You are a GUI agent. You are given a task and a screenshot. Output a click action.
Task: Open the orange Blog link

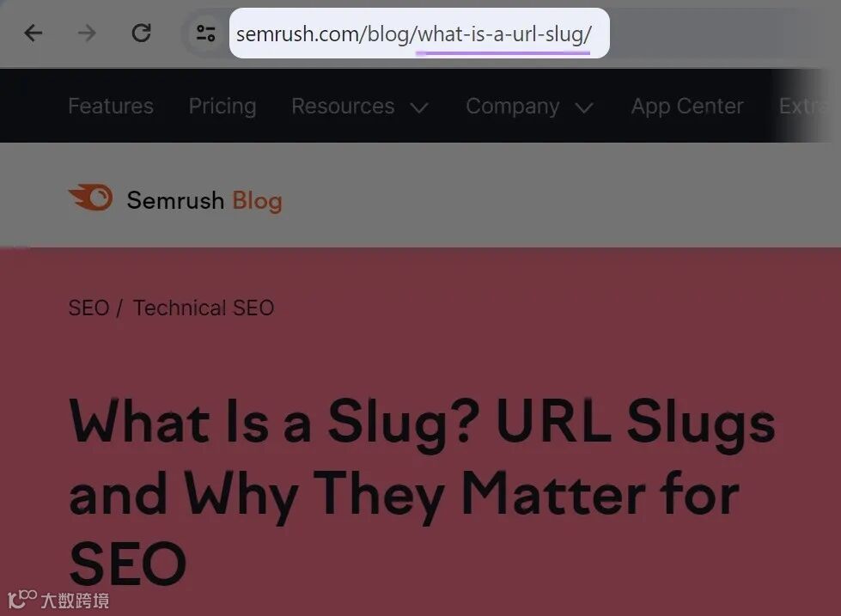(258, 201)
